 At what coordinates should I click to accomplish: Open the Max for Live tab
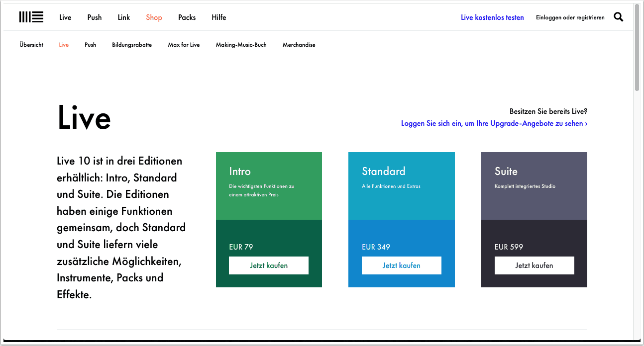tap(184, 45)
